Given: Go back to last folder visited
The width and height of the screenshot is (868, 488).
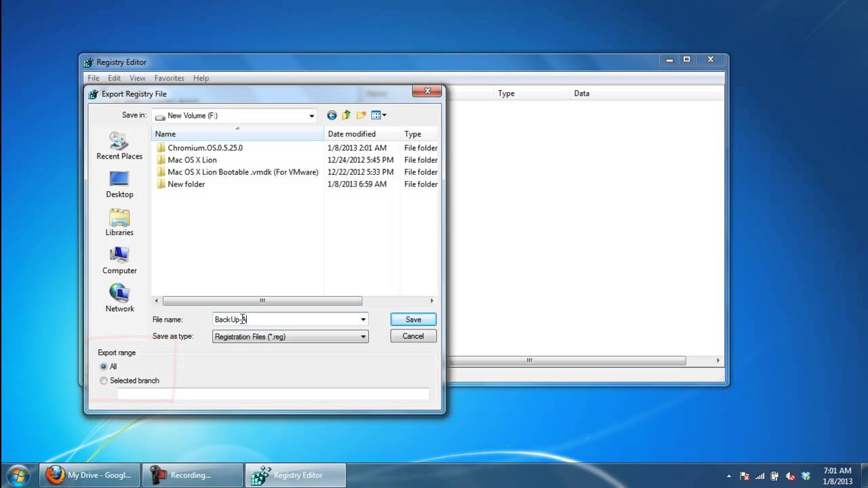Looking at the screenshot, I should (x=332, y=115).
